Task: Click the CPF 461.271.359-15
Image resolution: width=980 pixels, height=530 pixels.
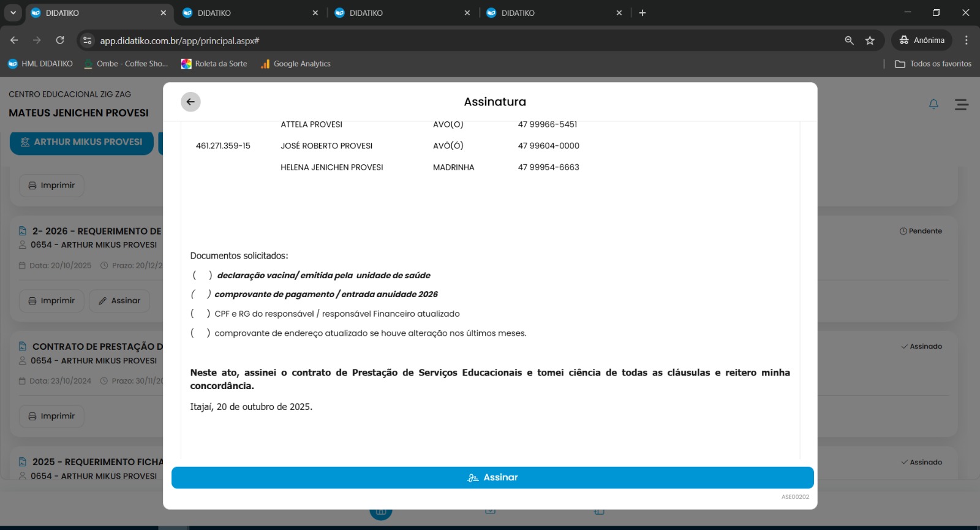Action: click(x=223, y=146)
